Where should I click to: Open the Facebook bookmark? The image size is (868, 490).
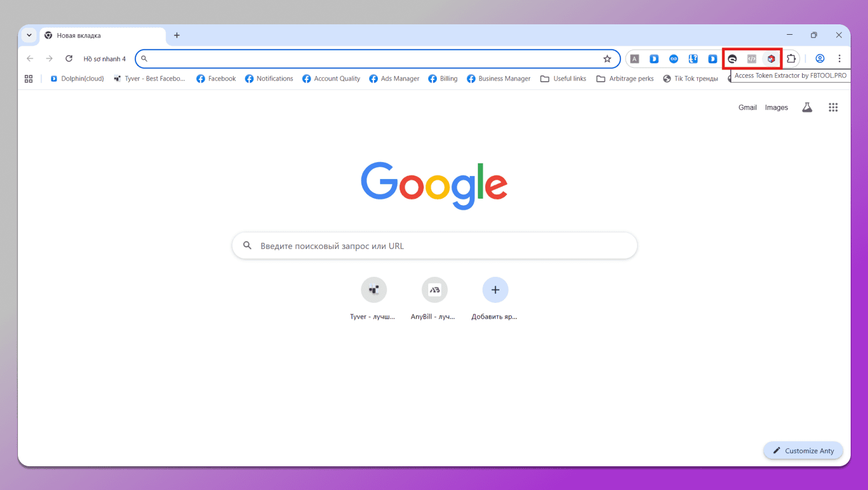pyautogui.click(x=216, y=79)
